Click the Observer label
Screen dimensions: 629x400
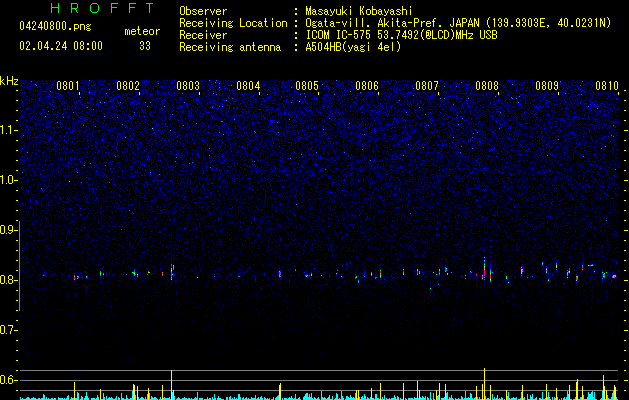[203, 11]
